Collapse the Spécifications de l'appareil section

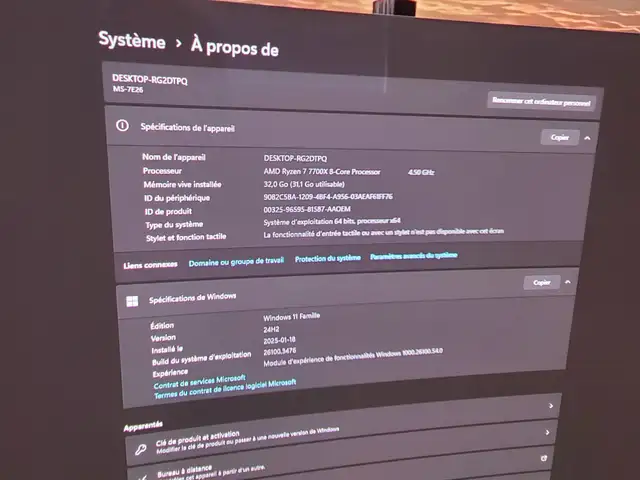(x=587, y=138)
